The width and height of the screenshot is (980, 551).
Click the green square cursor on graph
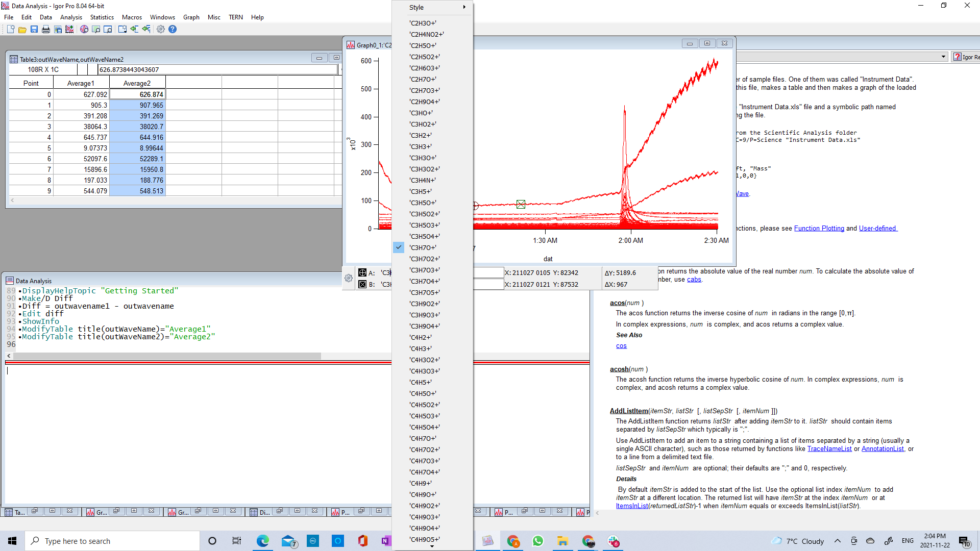(x=521, y=204)
